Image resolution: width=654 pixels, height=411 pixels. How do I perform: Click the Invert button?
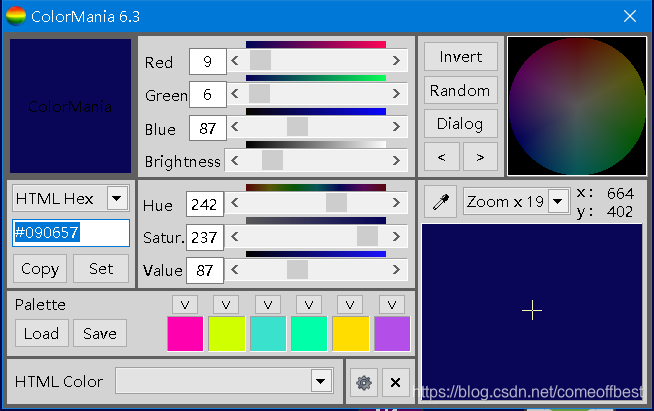pos(461,57)
